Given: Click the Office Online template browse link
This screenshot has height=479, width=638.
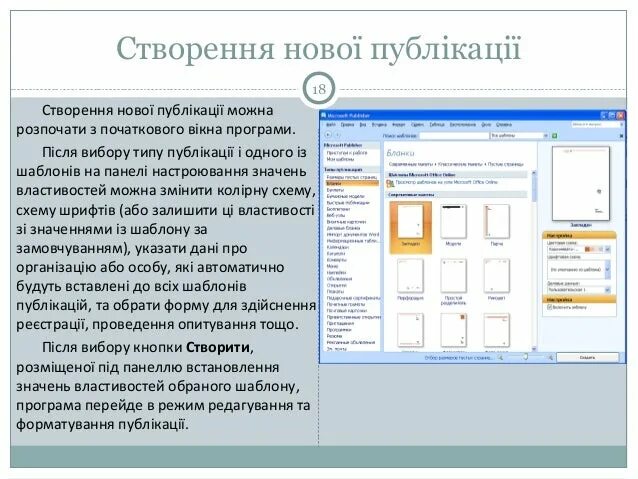Looking at the screenshot, I should click(x=446, y=182).
